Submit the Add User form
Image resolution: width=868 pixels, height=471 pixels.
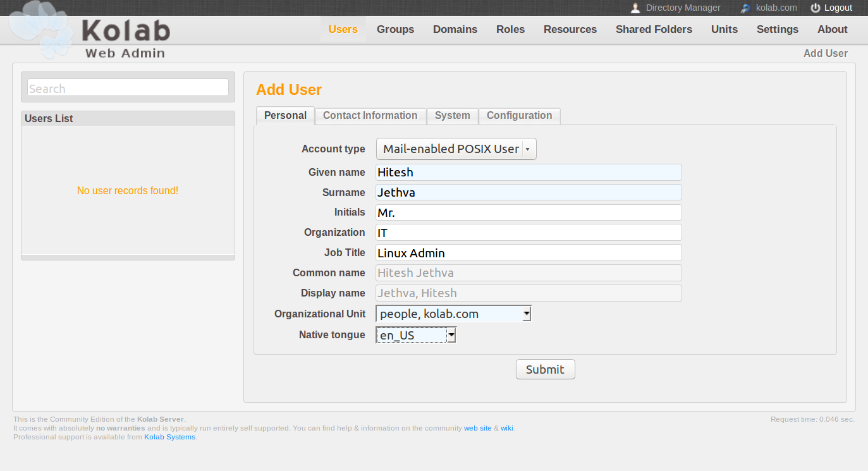click(x=545, y=369)
